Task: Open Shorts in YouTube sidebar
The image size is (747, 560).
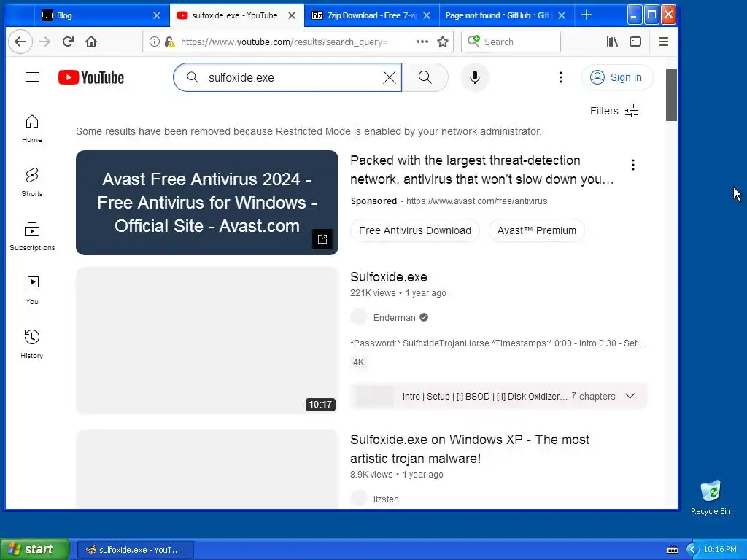Action: (x=32, y=182)
